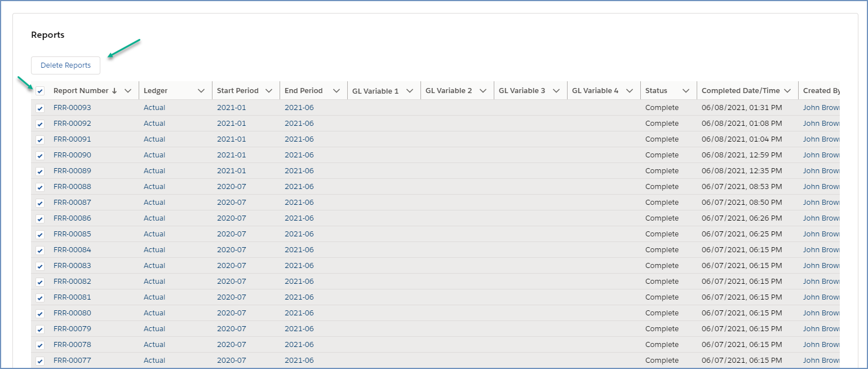Open report link FRR-00085

point(72,234)
